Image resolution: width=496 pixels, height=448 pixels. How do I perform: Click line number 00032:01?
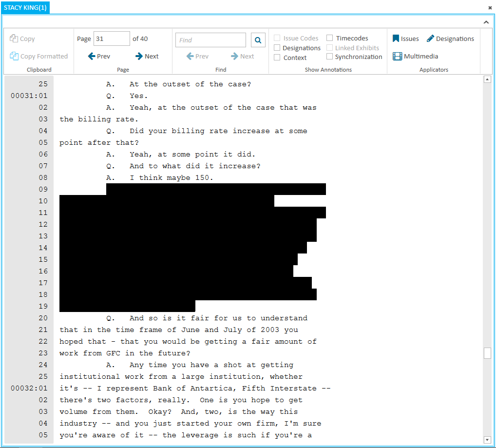29,388
